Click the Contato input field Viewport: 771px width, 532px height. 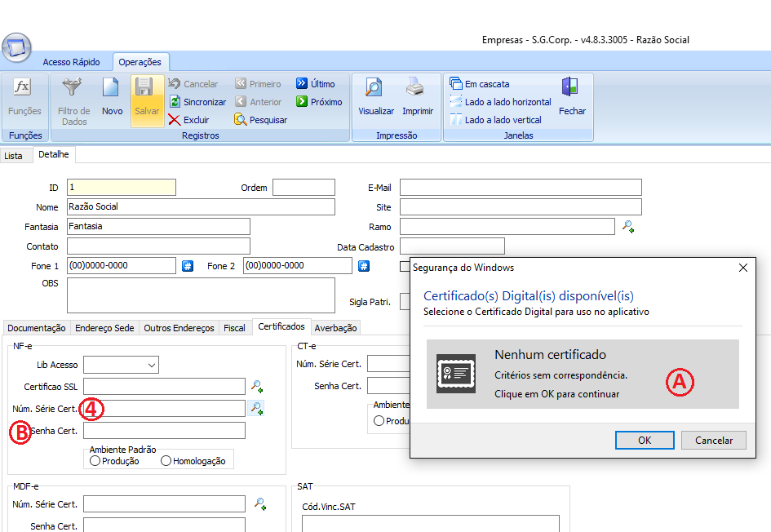point(158,246)
